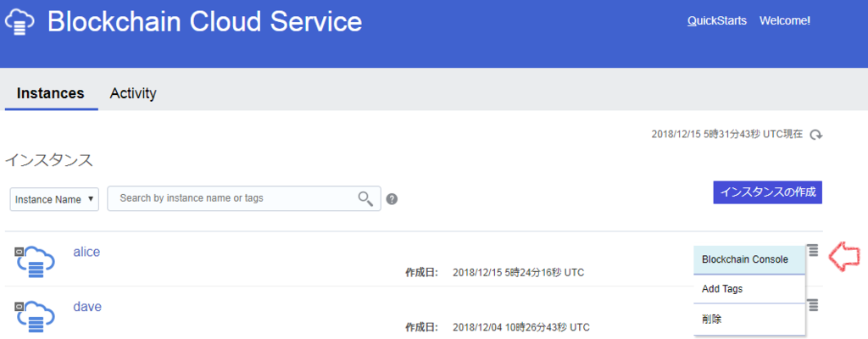This screenshot has width=868, height=339.
Task: Click the Blockchain Cloud Service logo icon
Action: 19,23
